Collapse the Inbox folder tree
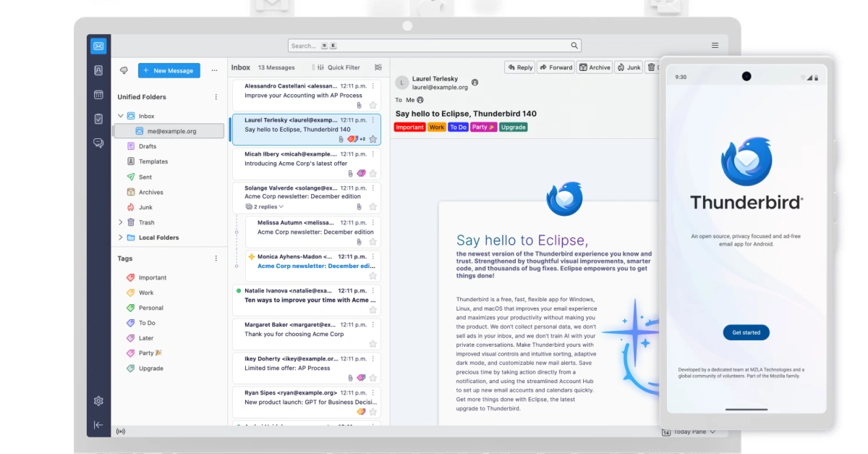 121,116
